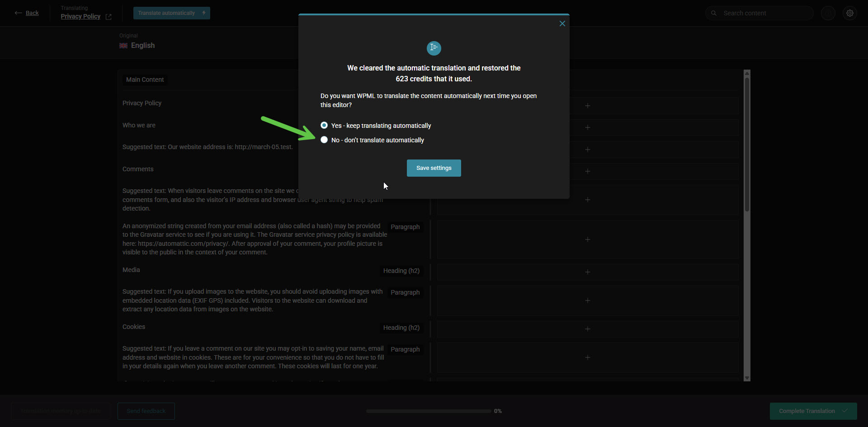The width and height of the screenshot is (868, 427).
Task: Click 'Cookies' source heading text
Action: (x=134, y=327)
